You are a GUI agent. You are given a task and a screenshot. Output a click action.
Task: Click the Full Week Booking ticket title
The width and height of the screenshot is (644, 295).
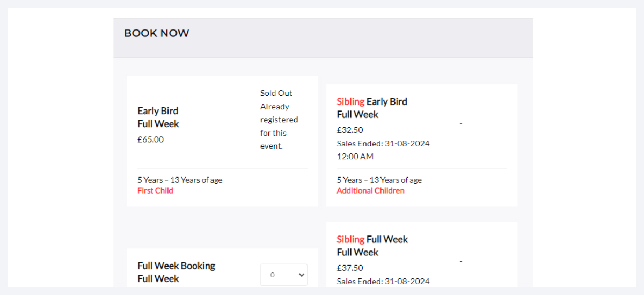point(176,271)
